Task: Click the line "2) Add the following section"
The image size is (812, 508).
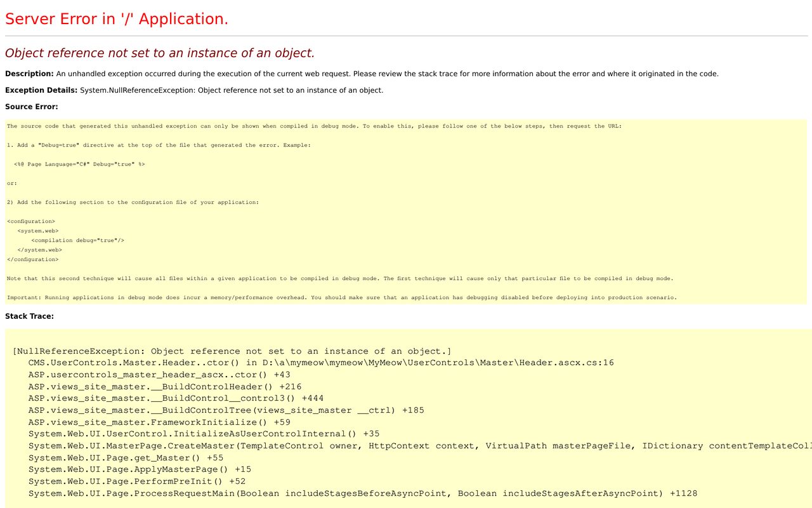Action: pos(133,203)
